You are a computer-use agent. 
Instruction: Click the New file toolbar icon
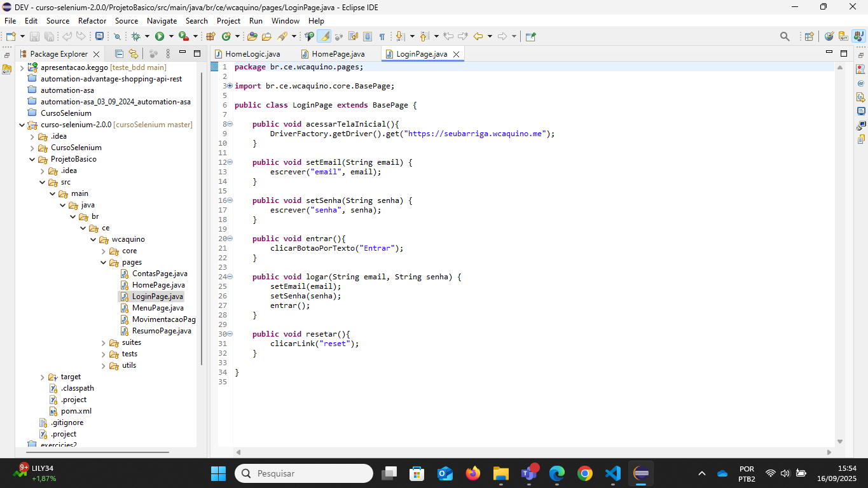(x=10, y=36)
